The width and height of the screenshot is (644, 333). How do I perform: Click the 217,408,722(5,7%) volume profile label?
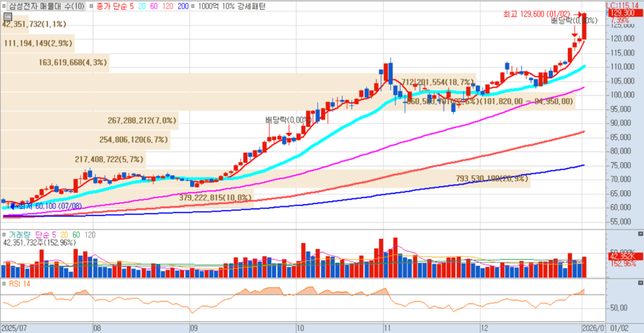109,159
